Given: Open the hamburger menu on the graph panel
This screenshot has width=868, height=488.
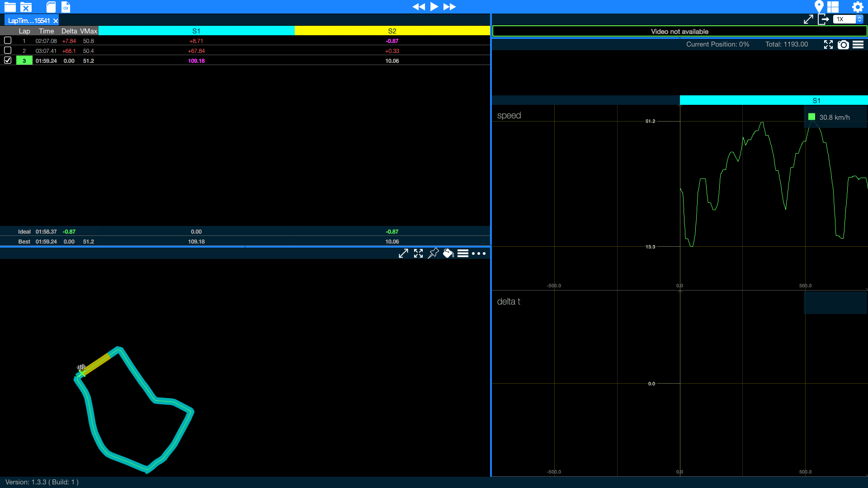Looking at the screenshot, I should (x=858, y=44).
